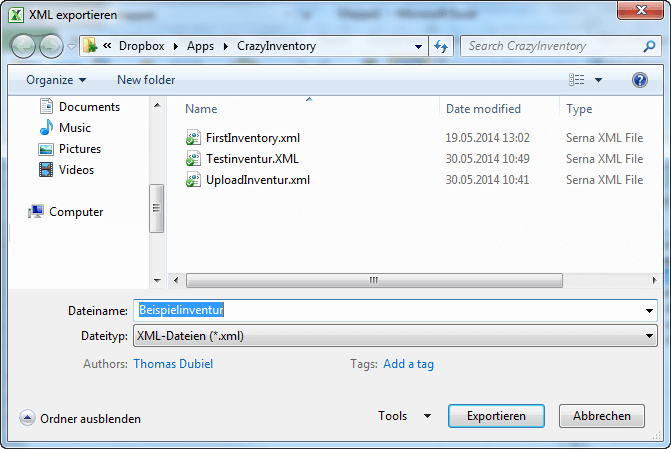Screen dimensions: 671x449
Task: Select UploadInventur.xml in file list
Action: (x=257, y=180)
